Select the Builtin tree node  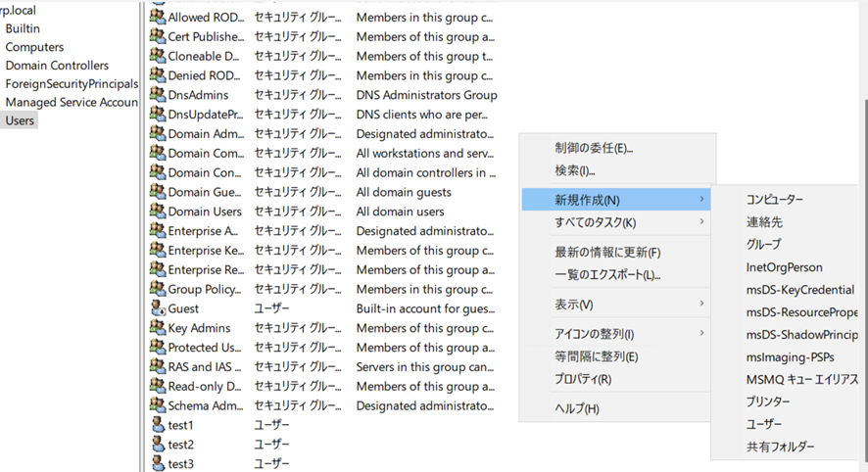[23, 28]
